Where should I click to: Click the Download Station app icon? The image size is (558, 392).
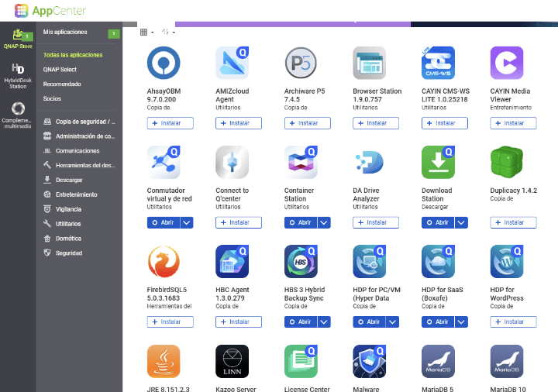tap(438, 162)
